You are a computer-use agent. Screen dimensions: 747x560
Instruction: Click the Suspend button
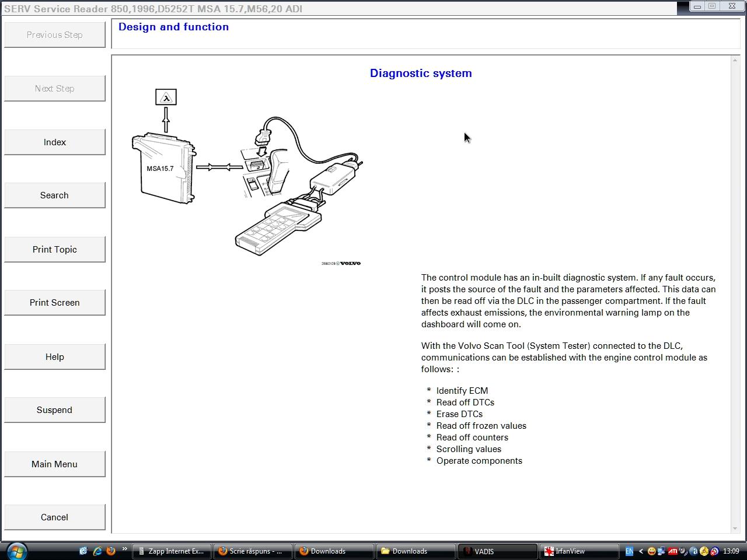tap(54, 410)
